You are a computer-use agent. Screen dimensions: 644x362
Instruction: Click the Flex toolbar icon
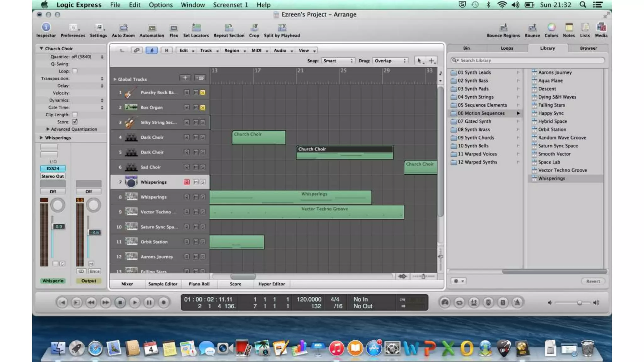(174, 28)
